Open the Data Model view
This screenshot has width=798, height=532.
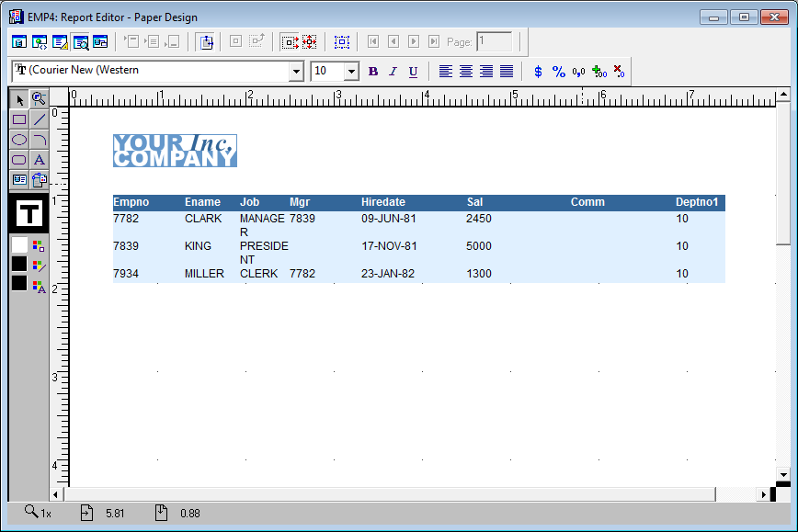19,41
